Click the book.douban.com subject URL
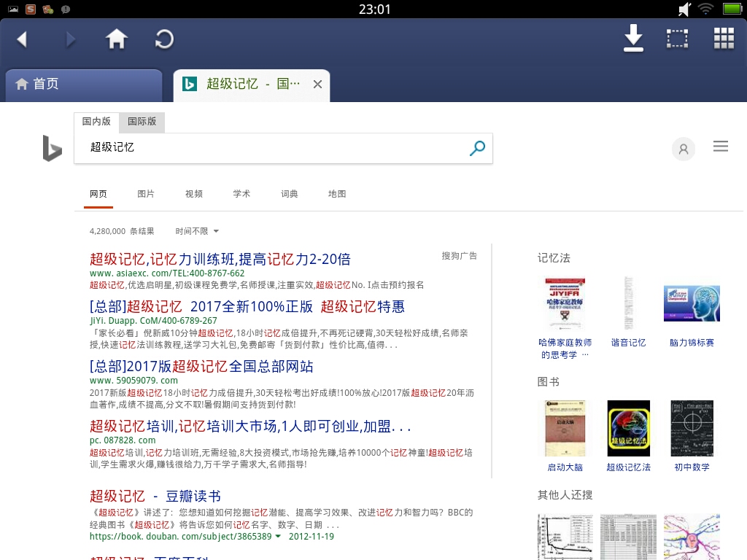 point(181,536)
